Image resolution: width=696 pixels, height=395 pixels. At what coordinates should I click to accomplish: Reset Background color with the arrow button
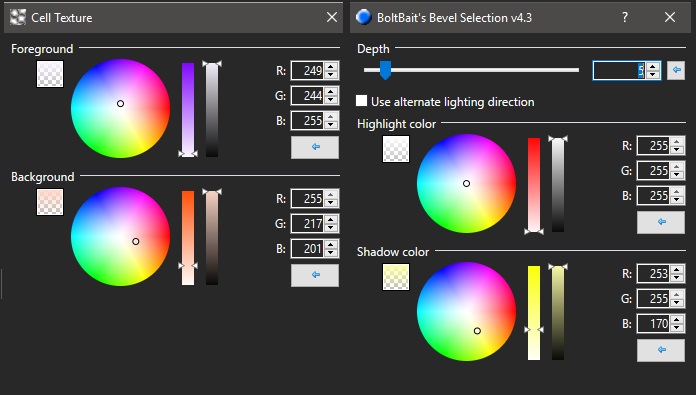pos(315,275)
